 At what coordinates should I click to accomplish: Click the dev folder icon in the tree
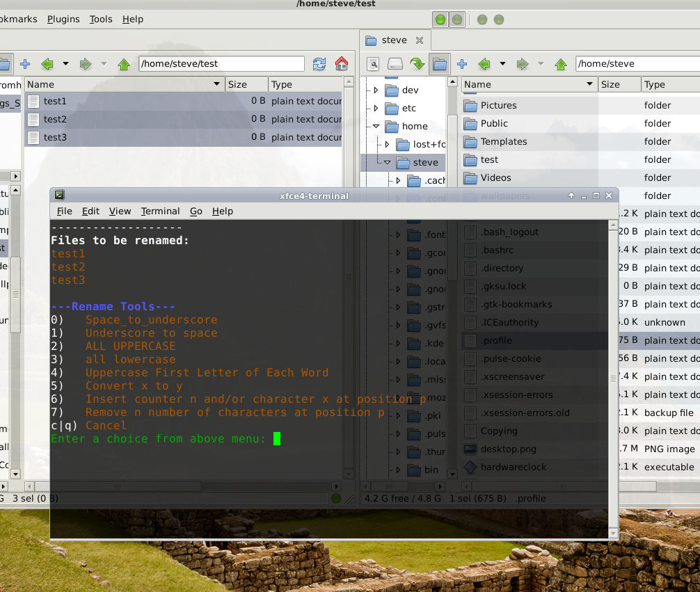(392, 90)
